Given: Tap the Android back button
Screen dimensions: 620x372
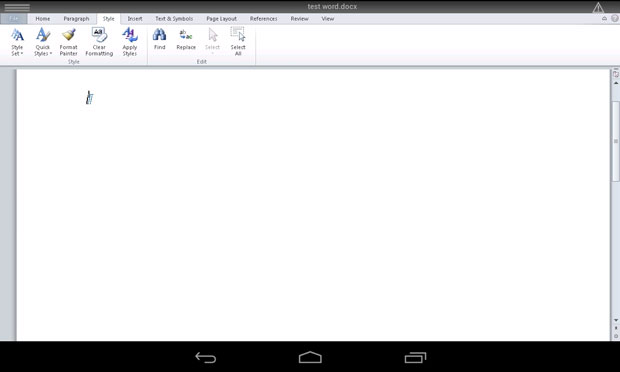Looking at the screenshot, I should coord(206,357).
